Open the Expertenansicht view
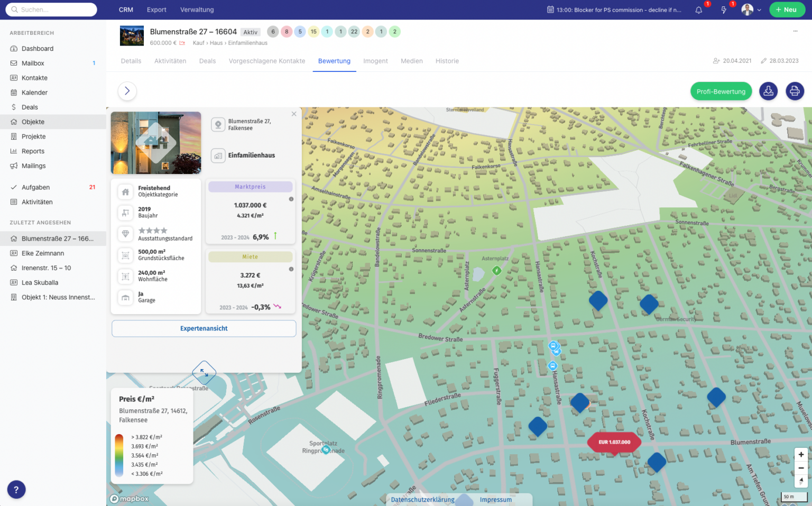The height and width of the screenshot is (506, 812). [204, 329]
